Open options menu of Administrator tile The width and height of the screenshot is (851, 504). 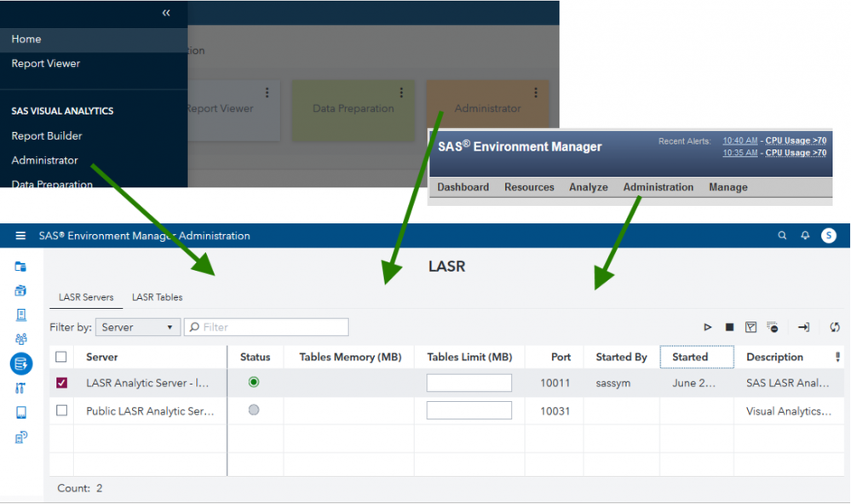point(536,93)
